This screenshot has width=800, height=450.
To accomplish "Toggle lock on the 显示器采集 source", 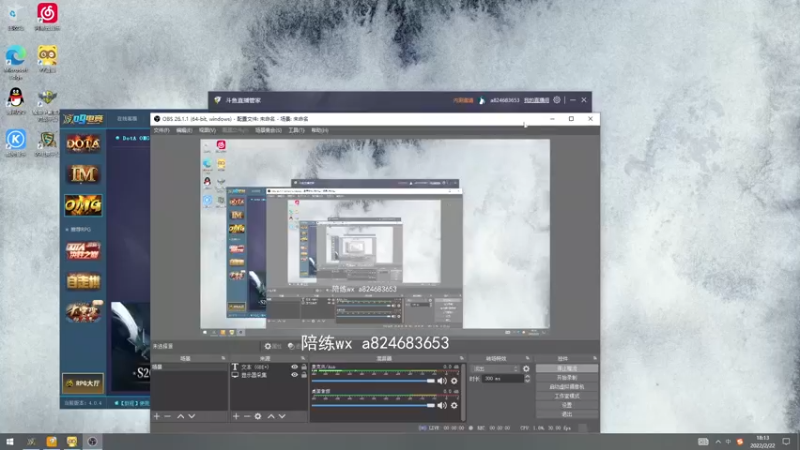I will 304,375.
